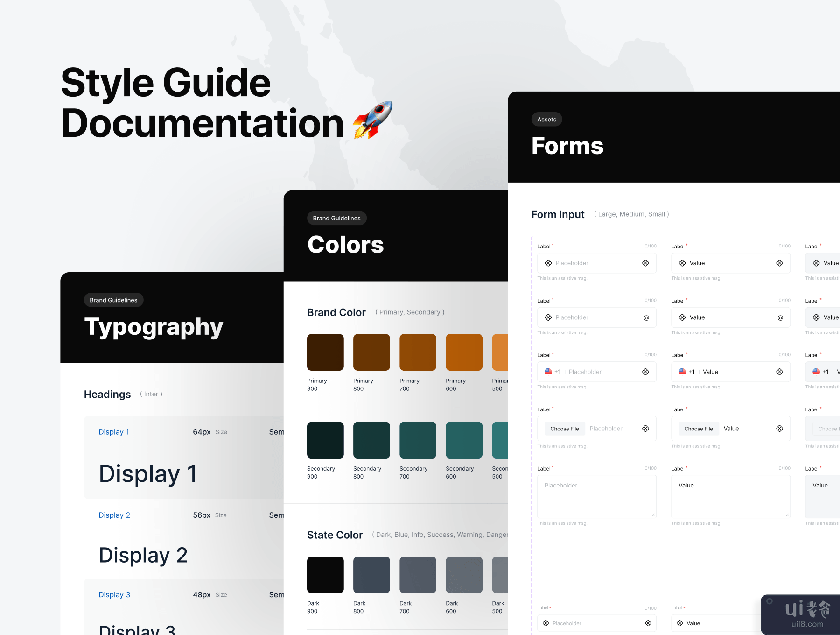This screenshot has width=840, height=635.
Task: Click the @ icon in the email Placeholder input
Action: [646, 318]
